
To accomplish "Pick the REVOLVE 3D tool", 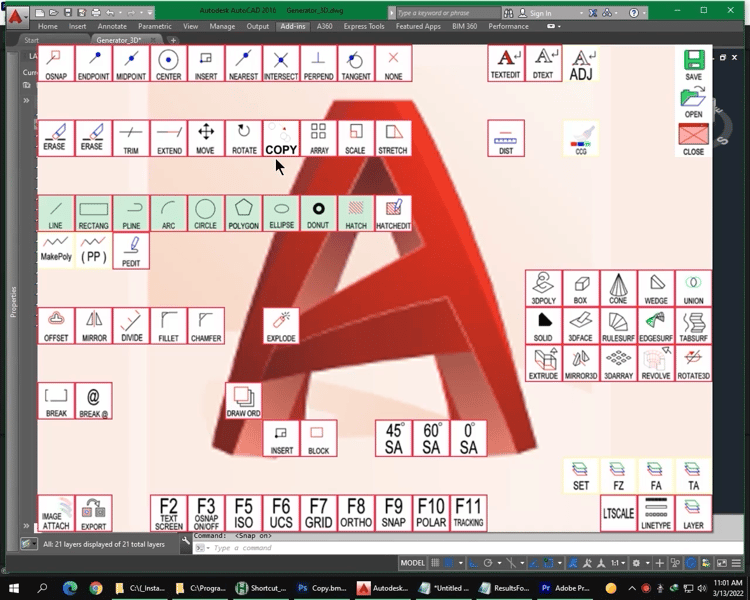I will click(656, 364).
